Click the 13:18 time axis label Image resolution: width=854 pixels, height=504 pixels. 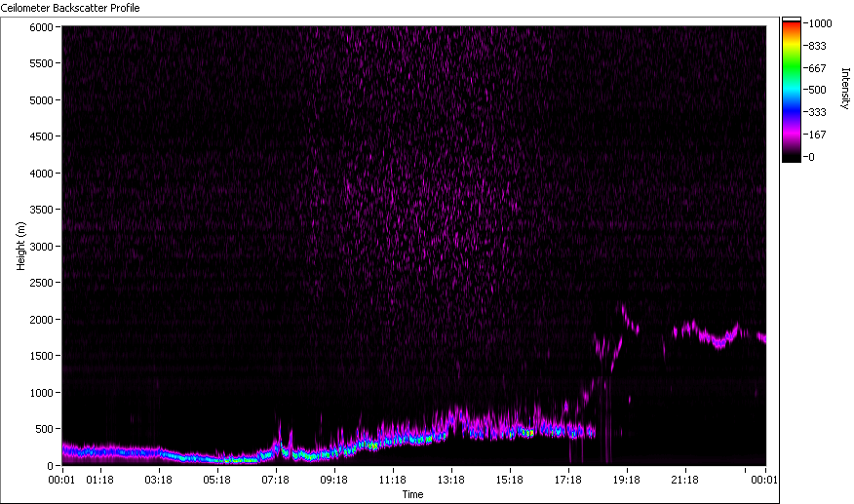451,480
